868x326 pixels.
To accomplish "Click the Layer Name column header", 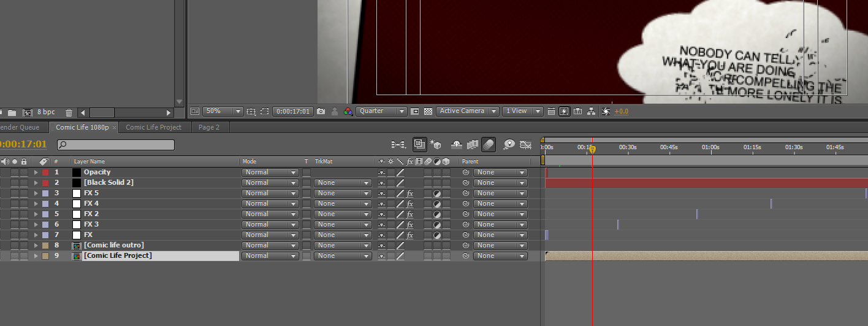I will coord(89,161).
